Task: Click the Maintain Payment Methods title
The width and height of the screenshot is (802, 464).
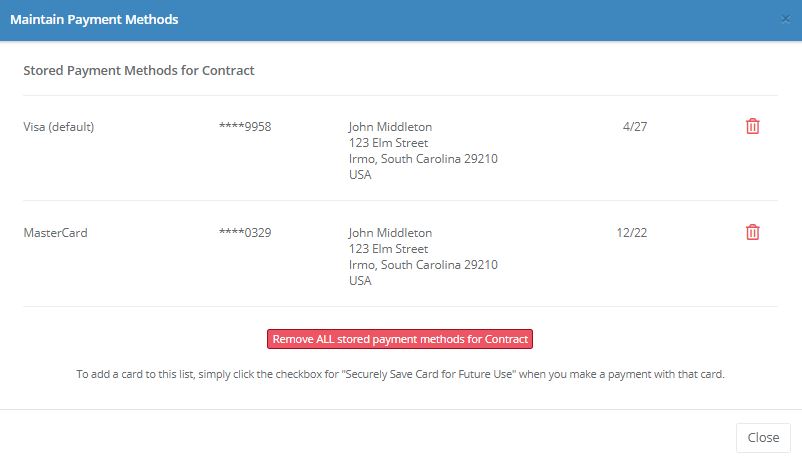Action: click(x=94, y=19)
